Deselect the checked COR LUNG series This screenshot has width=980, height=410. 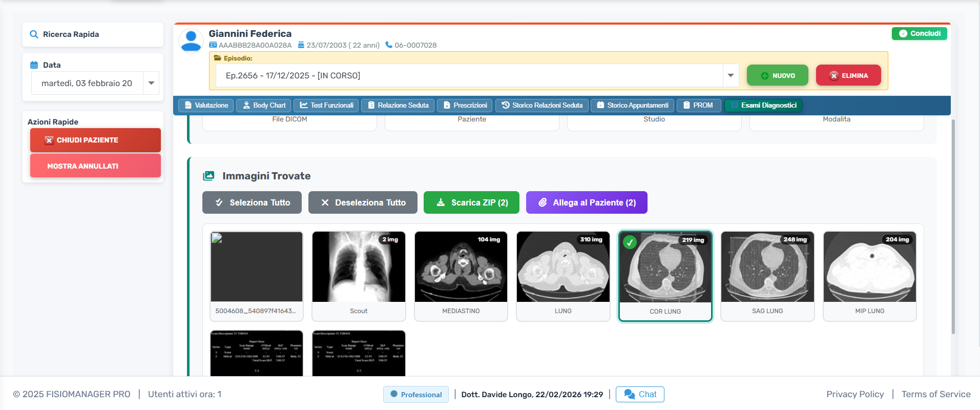point(630,242)
